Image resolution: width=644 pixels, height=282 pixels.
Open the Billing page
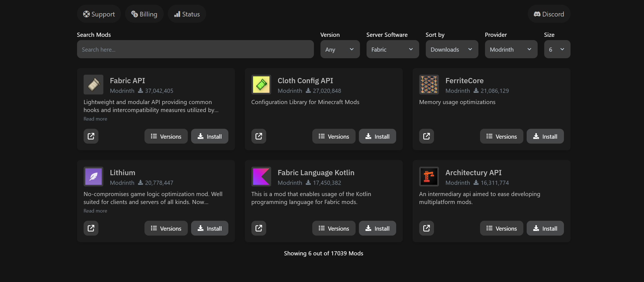pos(144,14)
